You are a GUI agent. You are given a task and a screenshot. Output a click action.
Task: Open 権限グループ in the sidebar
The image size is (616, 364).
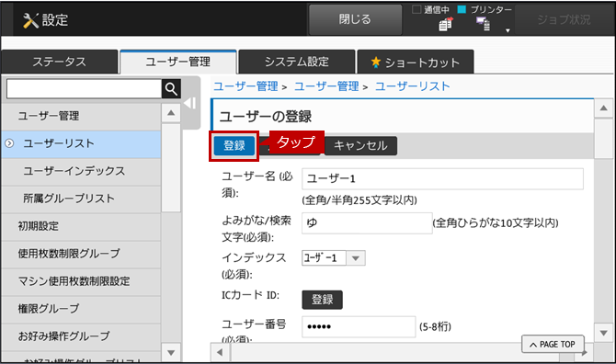[81, 309]
